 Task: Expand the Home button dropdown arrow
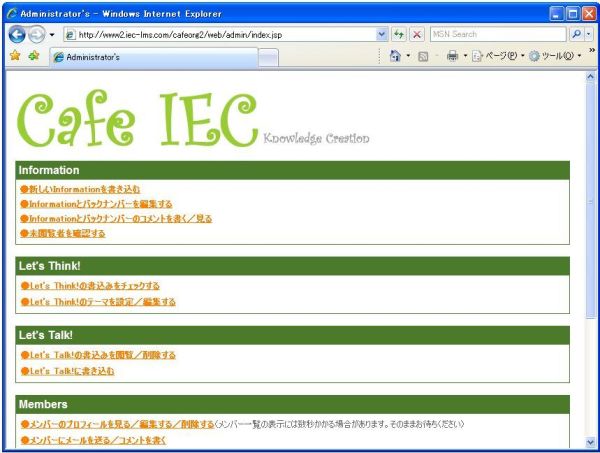(408, 56)
